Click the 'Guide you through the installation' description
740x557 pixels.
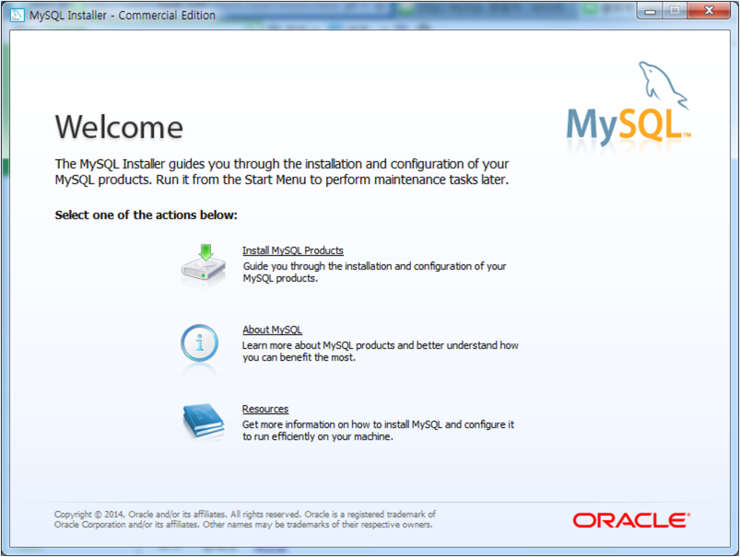point(374,272)
